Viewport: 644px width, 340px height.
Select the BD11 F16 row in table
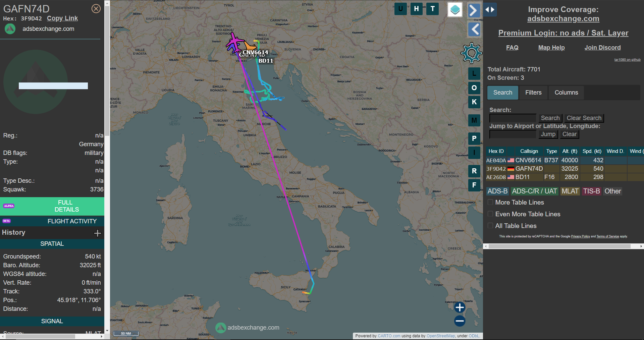point(565,177)
